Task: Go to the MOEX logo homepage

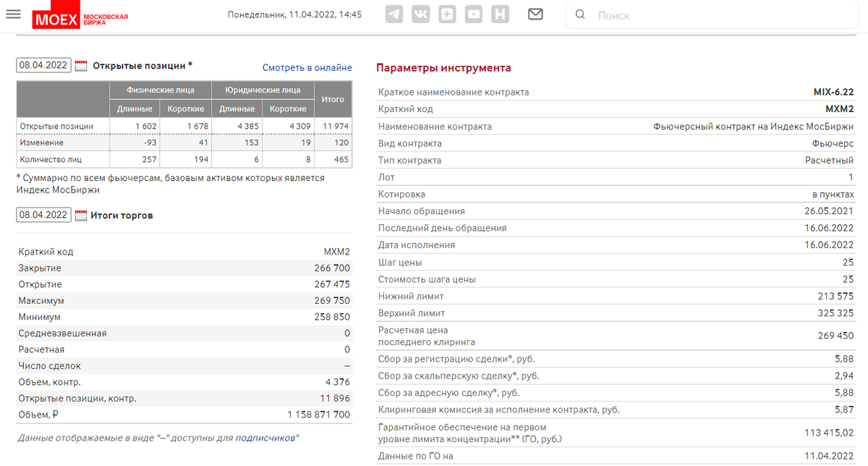Action: click(80, 15)
